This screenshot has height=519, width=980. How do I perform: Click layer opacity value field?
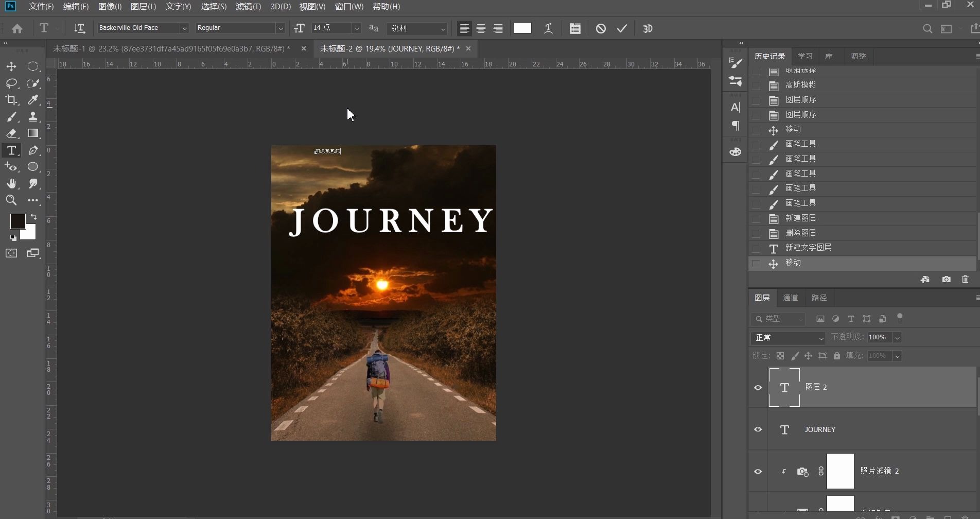880,338
